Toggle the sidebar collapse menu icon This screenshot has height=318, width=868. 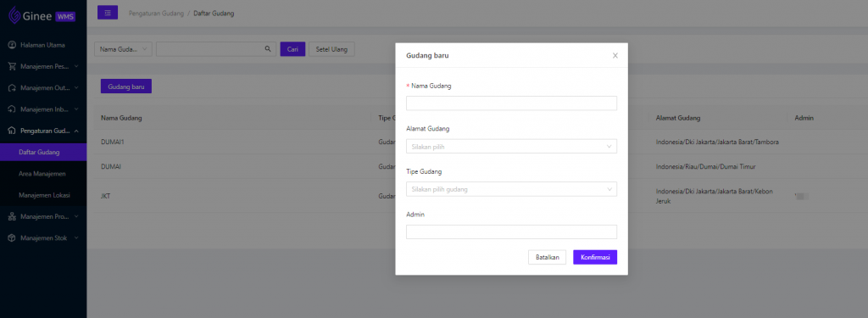point(108,13)
